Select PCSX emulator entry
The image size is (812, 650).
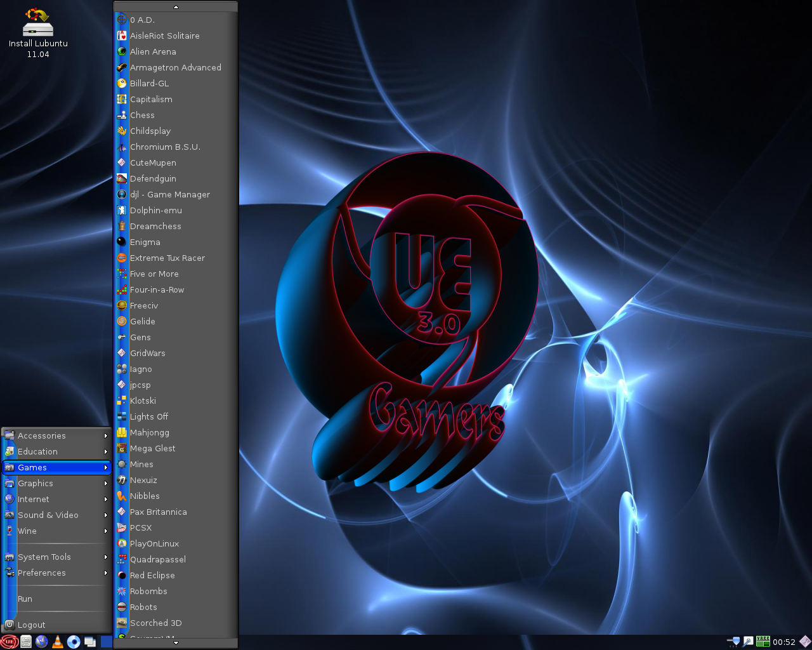(176, 527)
